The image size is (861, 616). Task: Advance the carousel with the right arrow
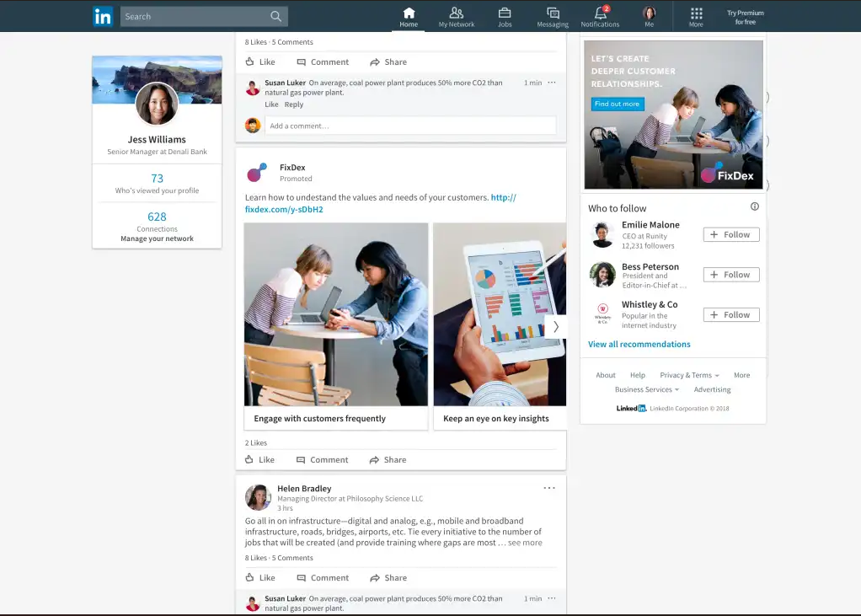pyautogui.click(x=556, y=327)
